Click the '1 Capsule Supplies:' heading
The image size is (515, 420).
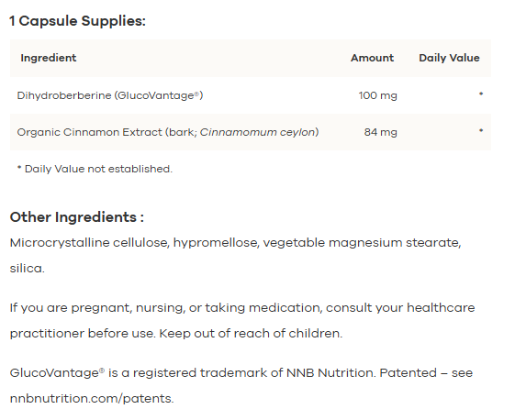77,21
